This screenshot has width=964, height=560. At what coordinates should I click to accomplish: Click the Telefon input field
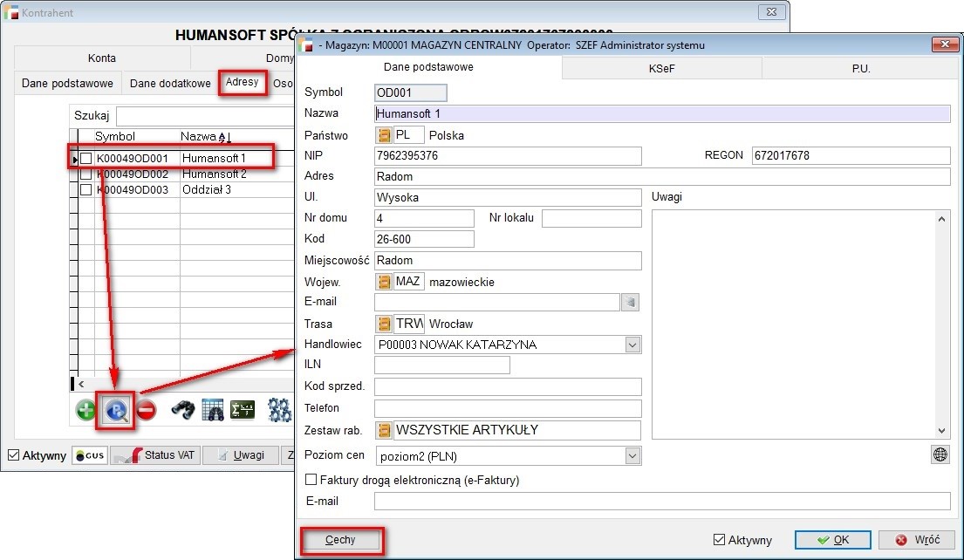tap(508, 408)
